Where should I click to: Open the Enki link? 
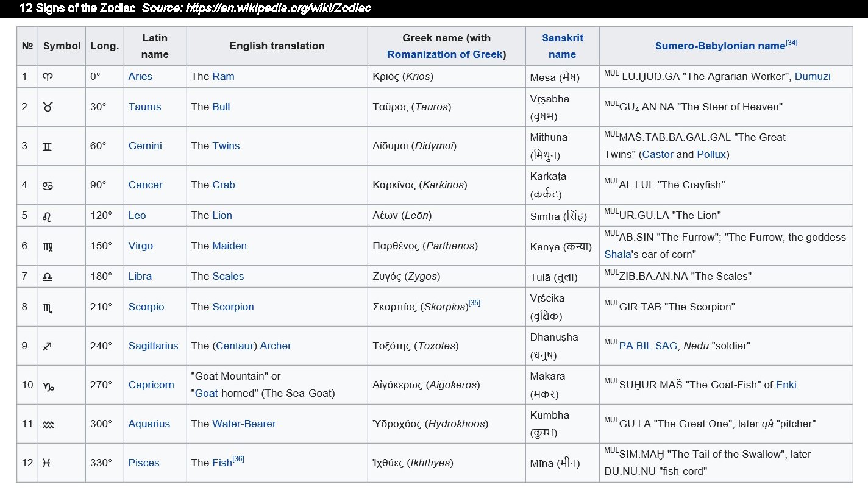tap(786, 385)
